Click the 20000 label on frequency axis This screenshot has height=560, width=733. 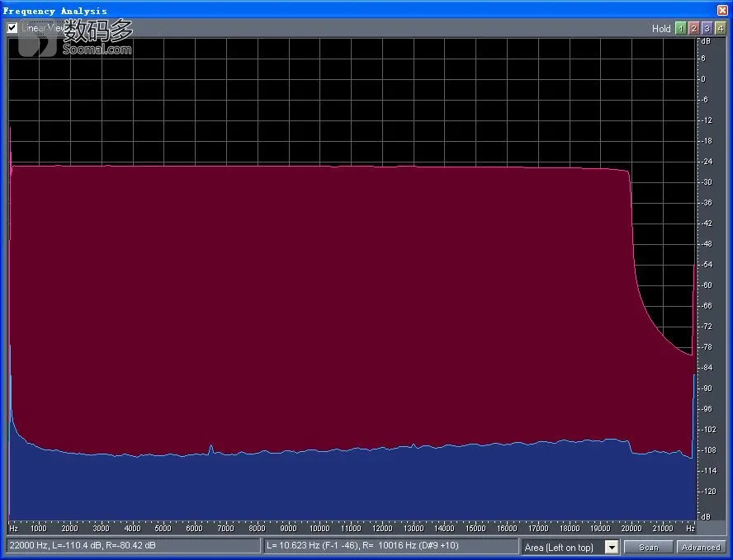(x=631, y=528)
